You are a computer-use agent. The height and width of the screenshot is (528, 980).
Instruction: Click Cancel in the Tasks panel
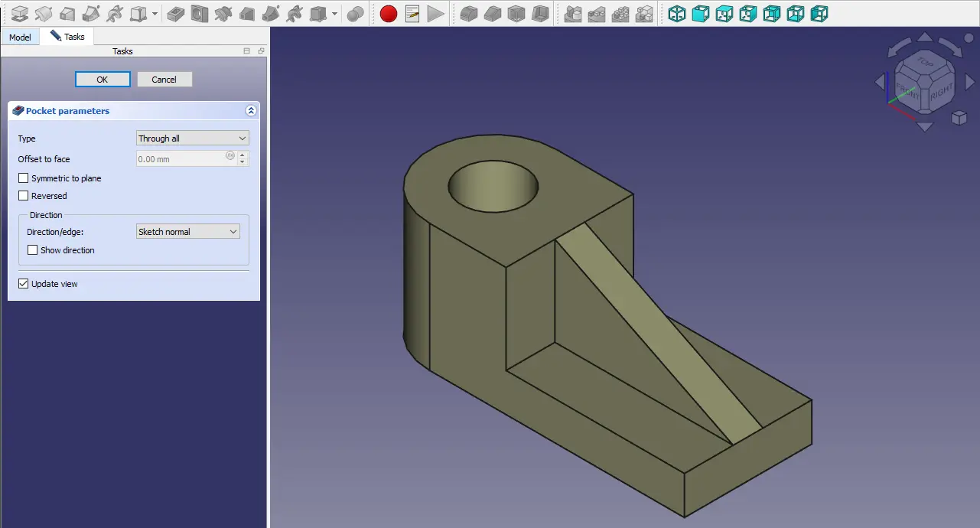coord(164,80)
